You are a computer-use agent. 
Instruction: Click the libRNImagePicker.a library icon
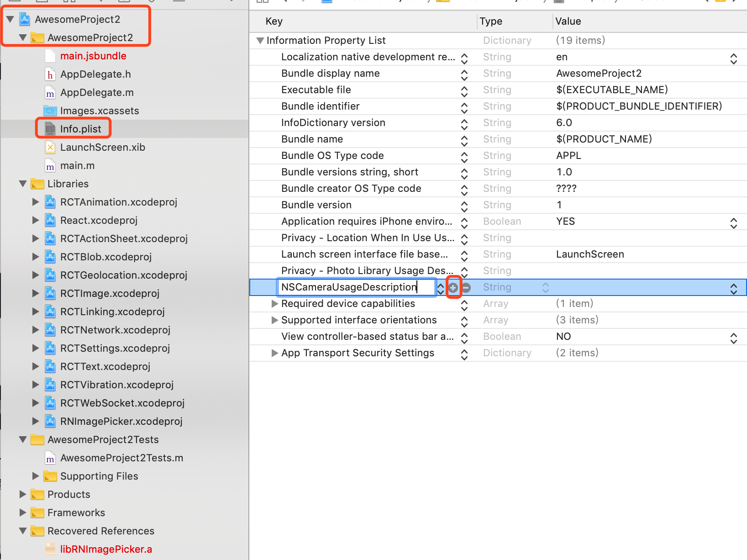click(50, 549)
